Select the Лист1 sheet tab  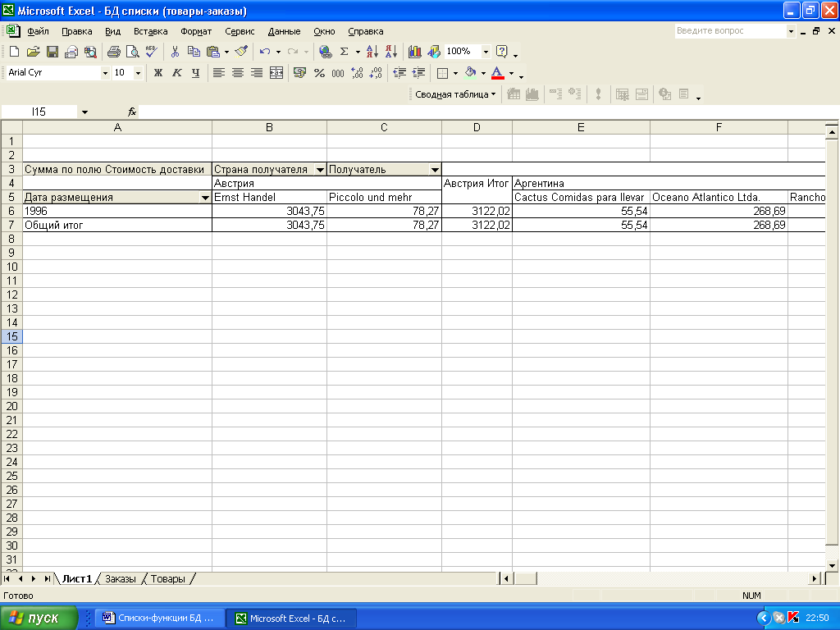[x=76, y=579]
